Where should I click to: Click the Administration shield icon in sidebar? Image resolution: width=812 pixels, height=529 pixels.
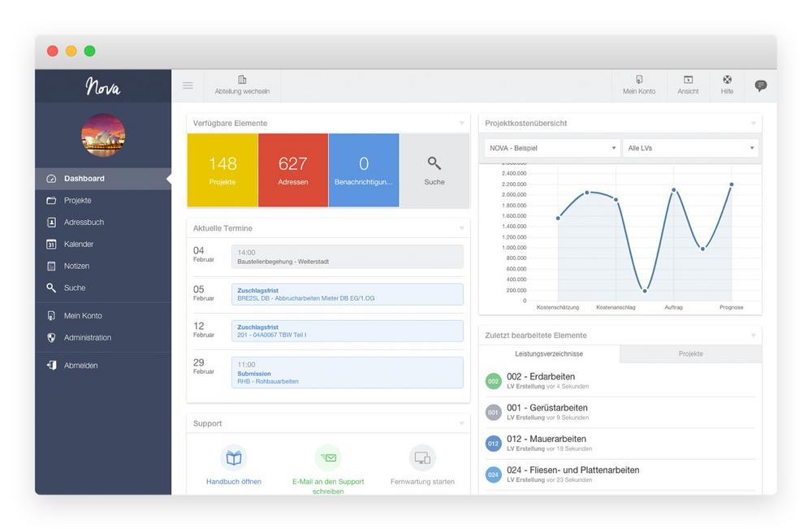(x=51, y=337)
